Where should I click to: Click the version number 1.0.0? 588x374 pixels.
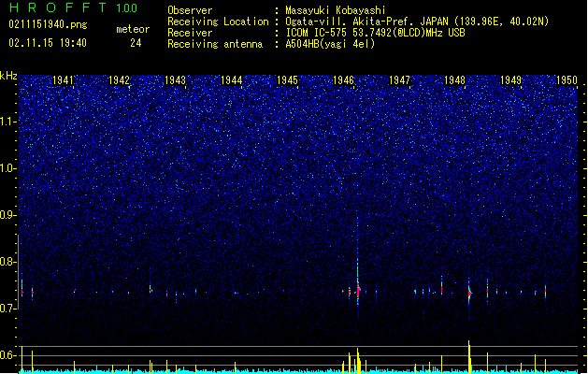tap(127, 8)
